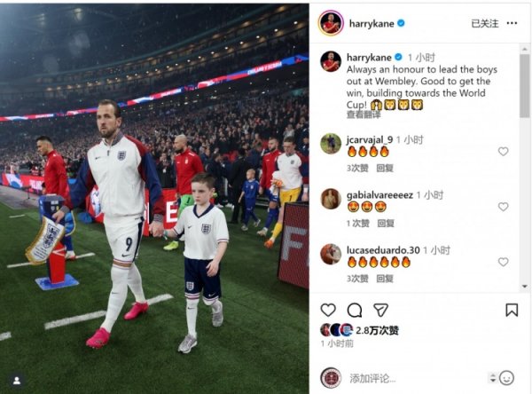The width and height of the screenshot is (532, 394).
Task: Reply to jcarvajal_9 via 回复
Action: pos(385,168)
